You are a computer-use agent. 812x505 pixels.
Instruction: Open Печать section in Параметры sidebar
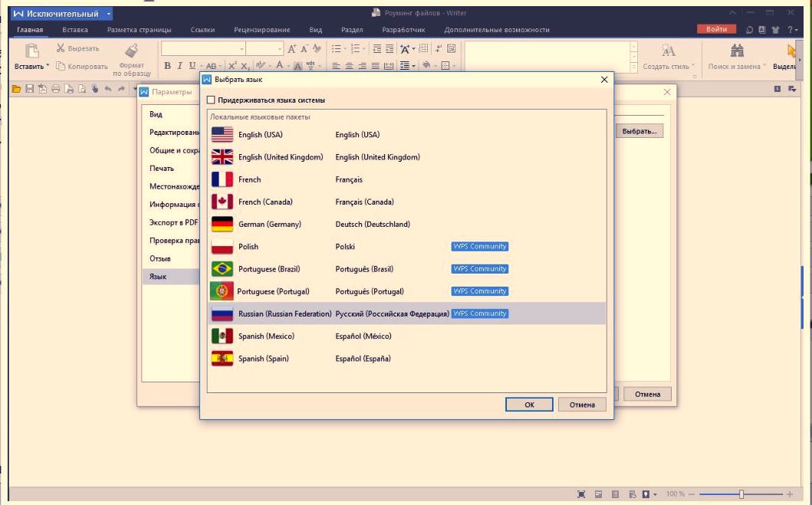click(x=162, y=168)
